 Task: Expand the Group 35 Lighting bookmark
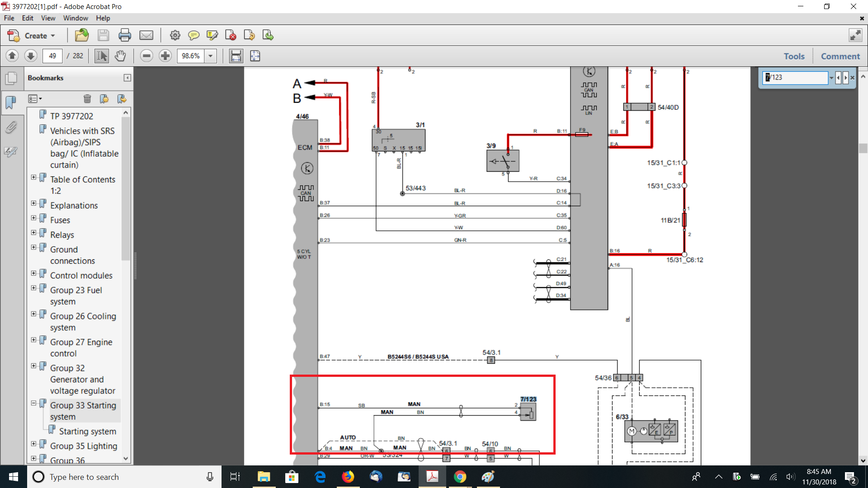[33, 444]
